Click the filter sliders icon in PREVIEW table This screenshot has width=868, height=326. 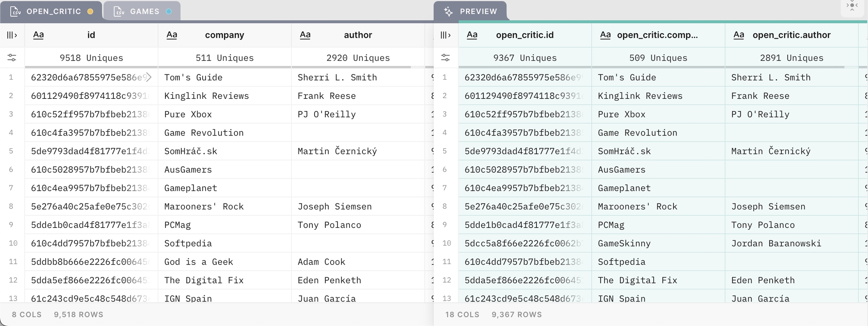(445, 58)
